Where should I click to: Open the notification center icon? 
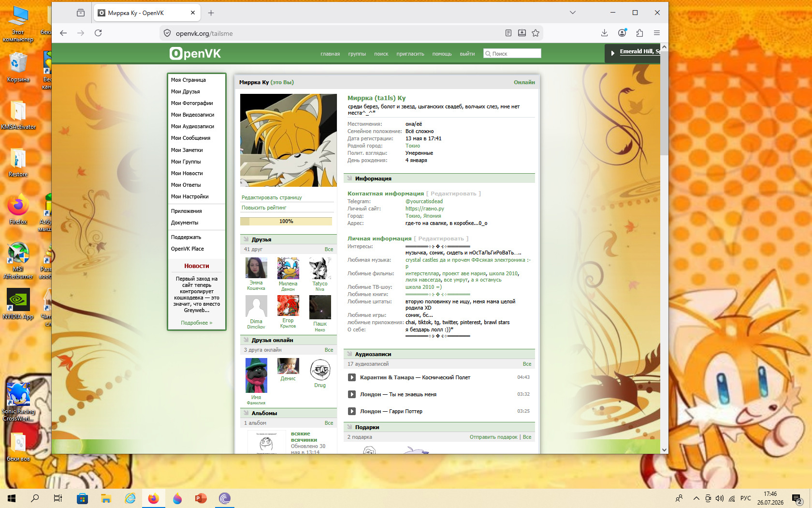[x=797, y=499]
